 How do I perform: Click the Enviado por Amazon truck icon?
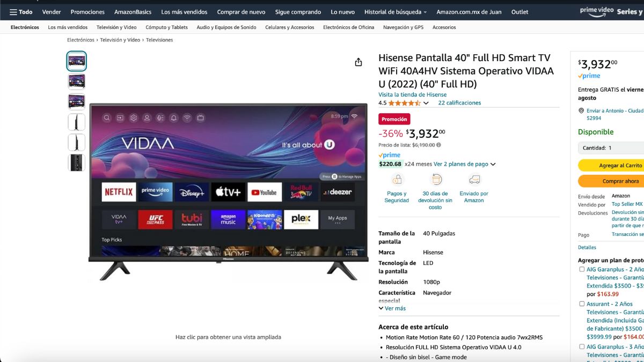474,180
